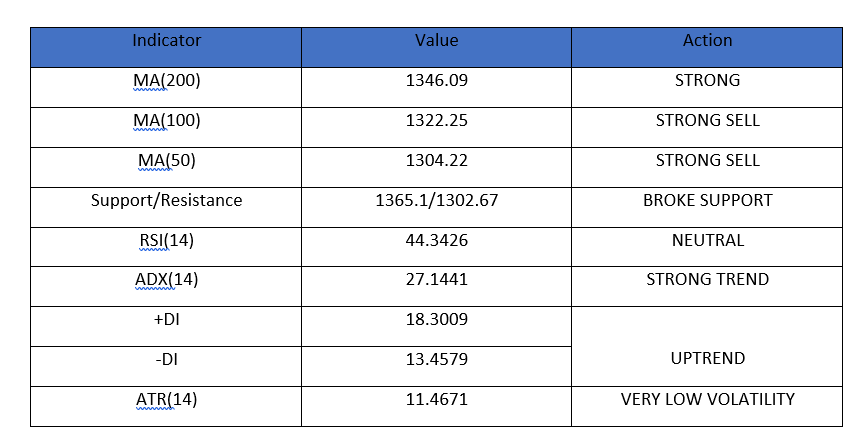
Task: Click the Action column header
Action: click(x=707, y=47)
